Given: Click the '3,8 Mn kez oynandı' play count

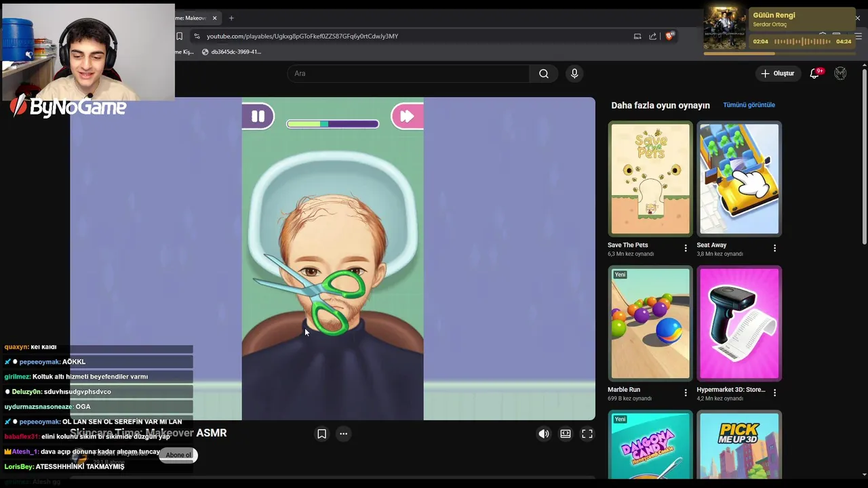Looking at the screenshot, I should click(719, 254).
